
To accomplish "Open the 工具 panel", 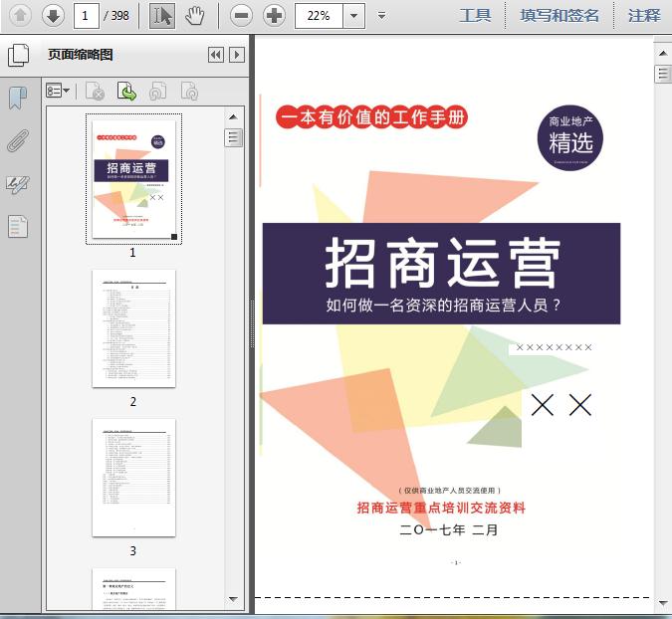I will [475, 16].
